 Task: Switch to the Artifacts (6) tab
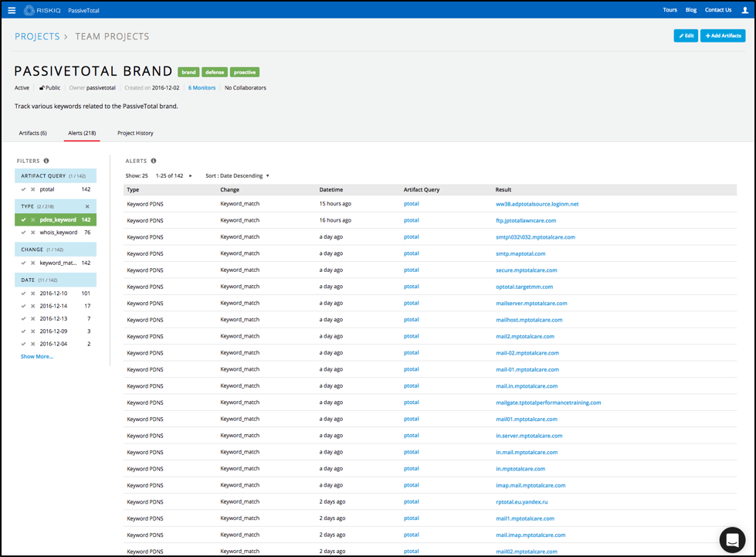[32, 133]
